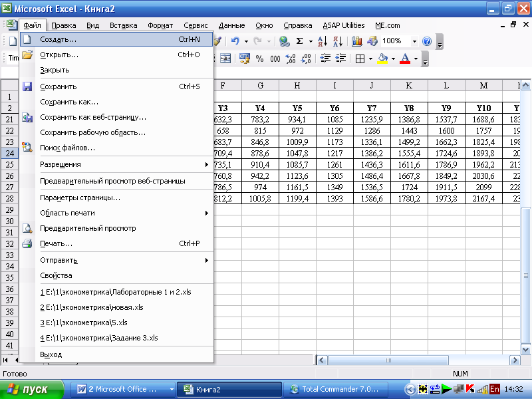Click the Undo arrow icon

pyautogui.click(x=235, y=41)
